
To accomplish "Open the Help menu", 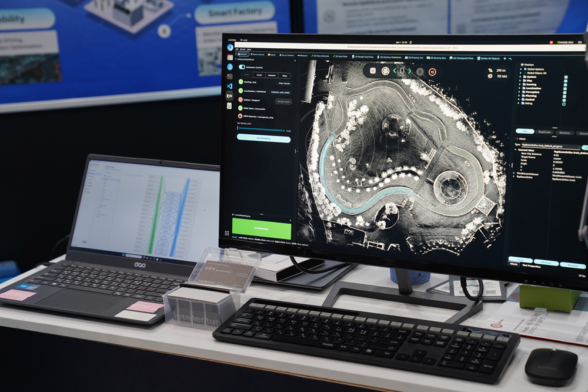I will point(249,49).
